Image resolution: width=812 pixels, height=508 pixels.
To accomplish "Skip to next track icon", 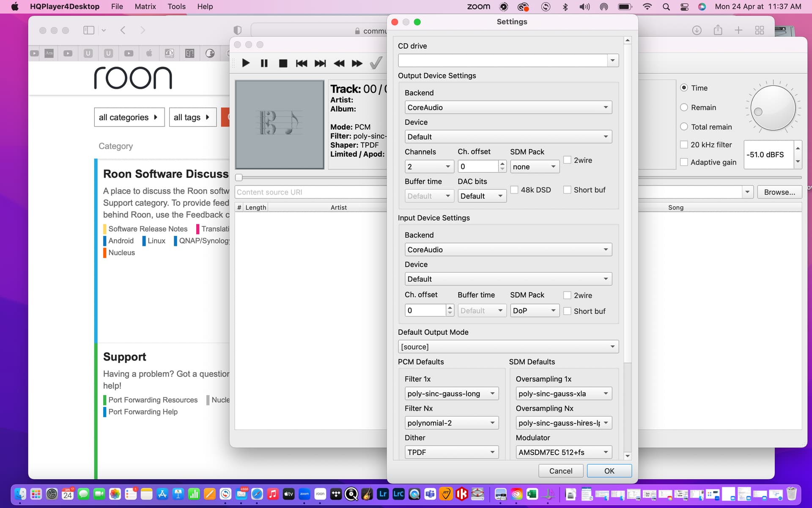I will pyautogui.click(x=320, y=63).
